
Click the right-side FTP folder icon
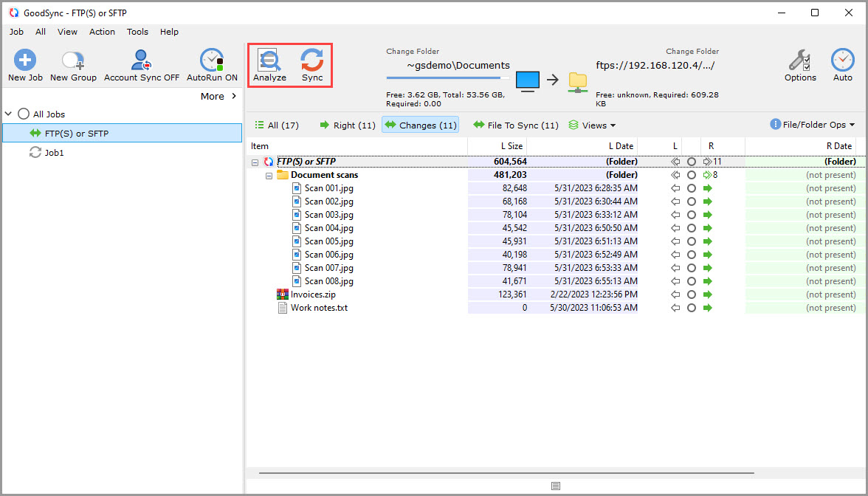pos(577,80)
